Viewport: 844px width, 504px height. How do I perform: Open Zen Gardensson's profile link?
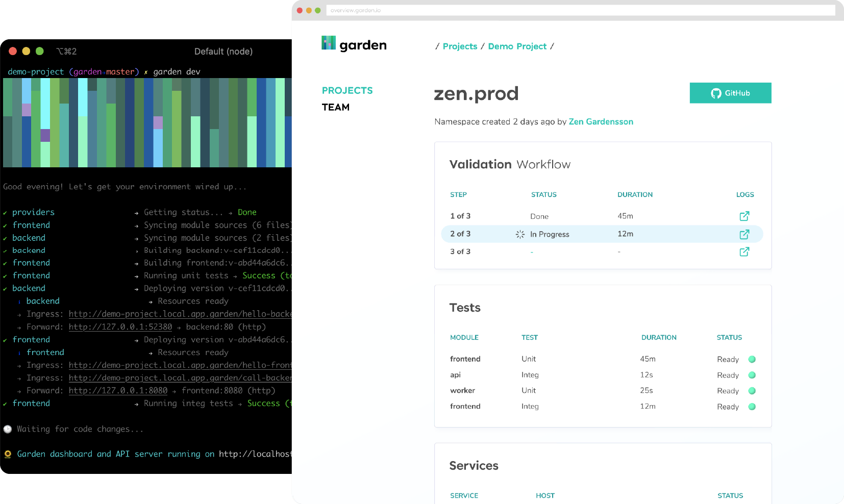pos(601,121)
